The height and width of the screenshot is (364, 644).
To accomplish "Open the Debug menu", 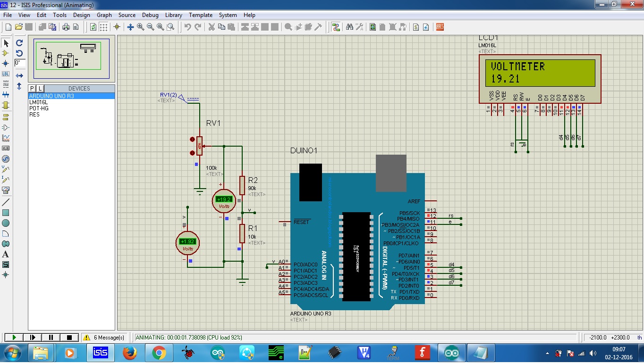I will [150, 15].
